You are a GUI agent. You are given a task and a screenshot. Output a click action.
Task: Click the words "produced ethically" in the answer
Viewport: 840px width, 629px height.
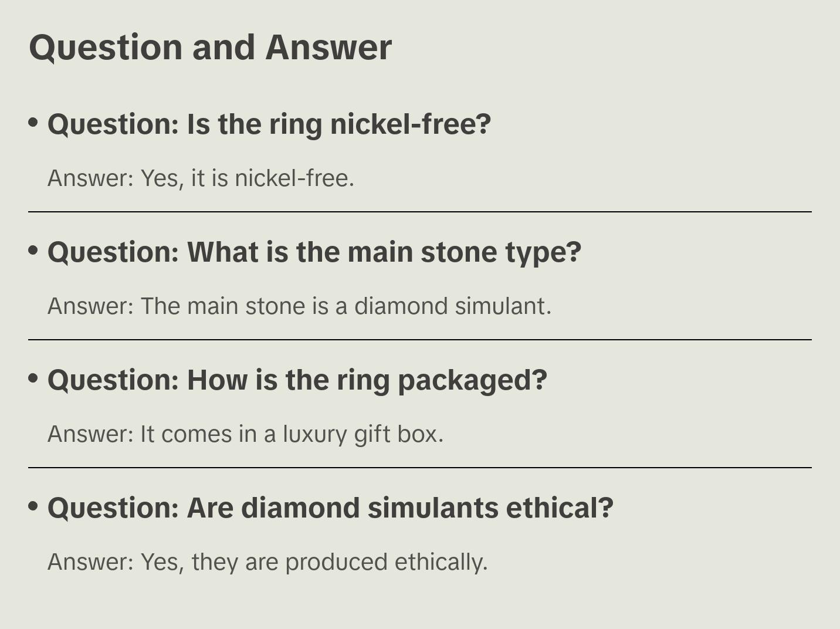click(385, 562)
